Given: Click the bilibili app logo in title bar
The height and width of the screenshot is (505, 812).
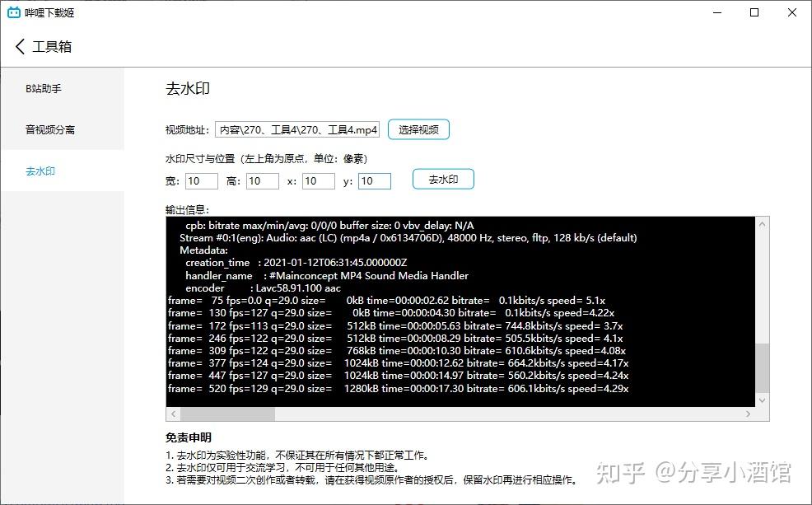Looking at the screenshot, I should coord(14,12).
